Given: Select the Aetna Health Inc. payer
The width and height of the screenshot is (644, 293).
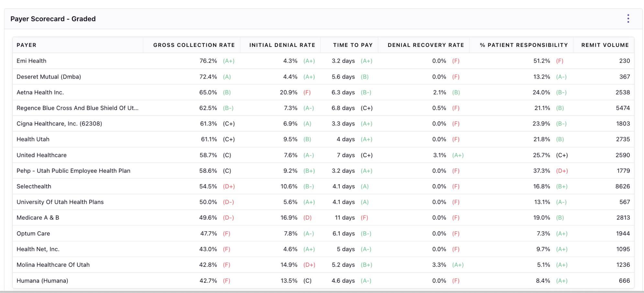Looking at the screenshot, I should point(40,92).
